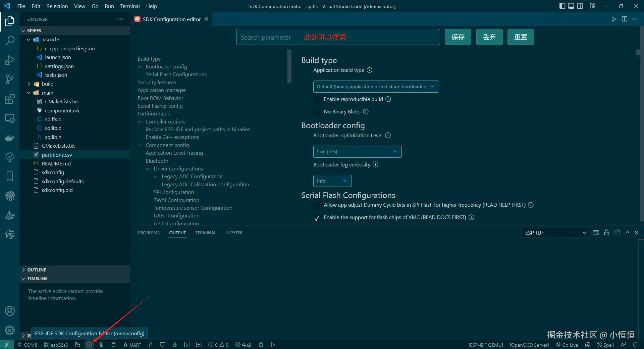The image size is (644, 349).
Task: Click the Search parameter input field
Action: click(x=338, y=37)
